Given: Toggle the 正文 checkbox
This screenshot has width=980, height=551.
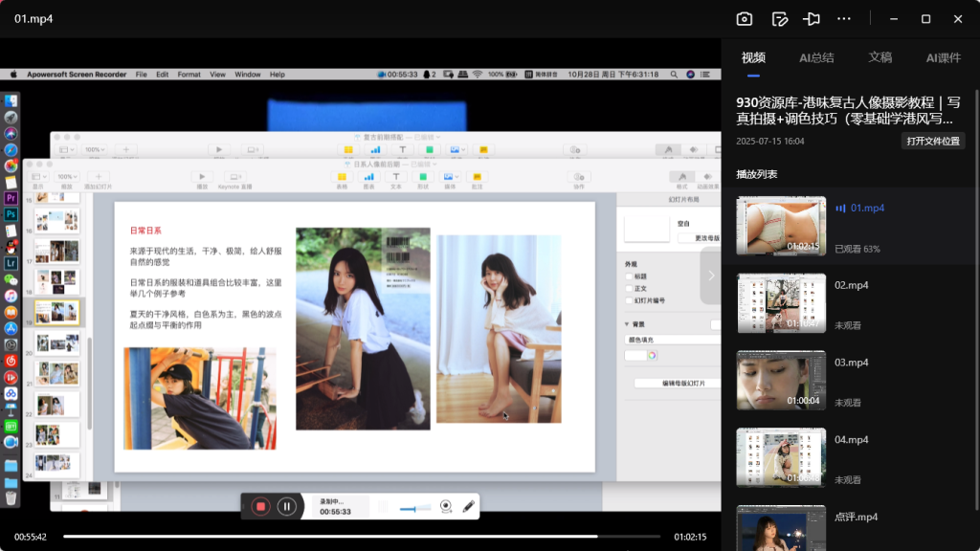Looking at the screenshot, I should 629,288.
